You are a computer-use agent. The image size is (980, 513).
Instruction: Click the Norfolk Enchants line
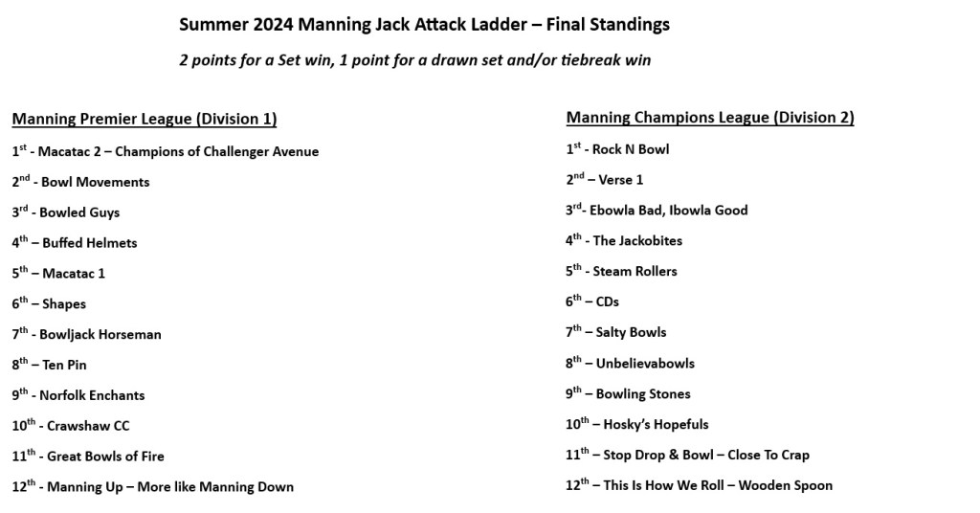coord(79,395)
